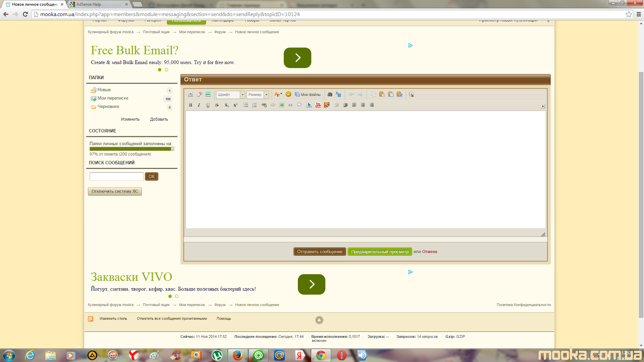Open the Черновики folder
Viewport: 644px width, 362px height.
pyautogui.click(x=108, y=107)
